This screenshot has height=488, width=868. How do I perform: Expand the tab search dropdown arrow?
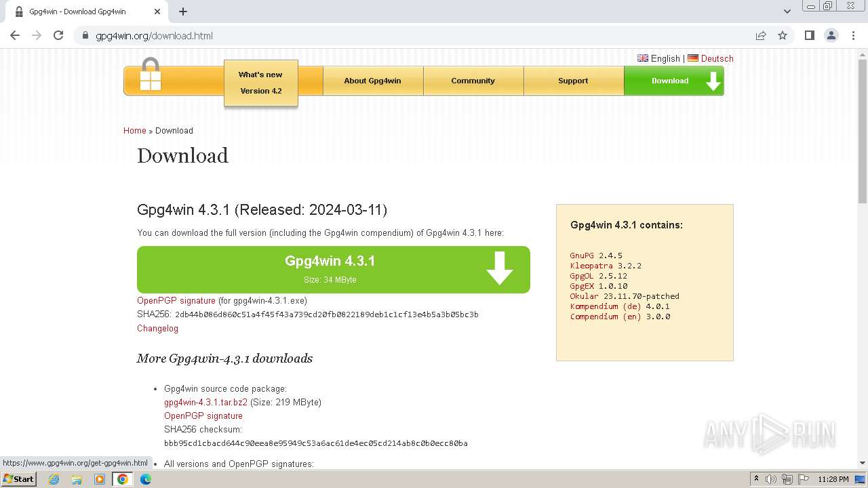[x=787, y=11]
